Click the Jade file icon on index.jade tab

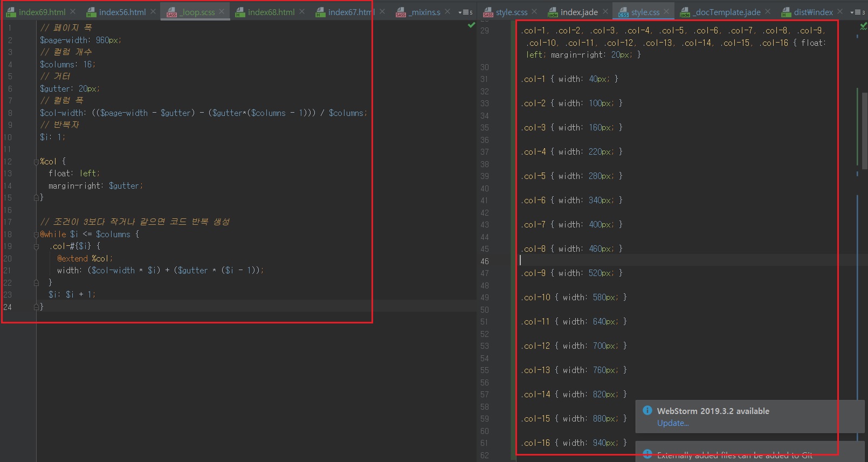click(x=553, y=12)
